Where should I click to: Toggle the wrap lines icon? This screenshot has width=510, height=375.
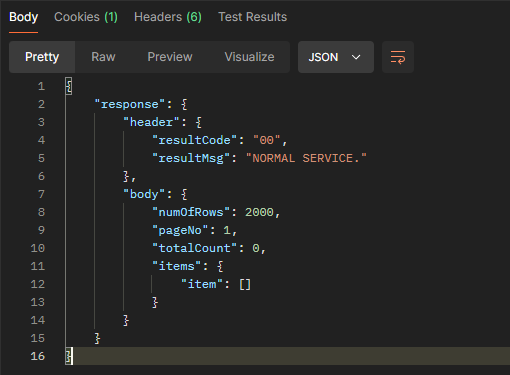coord(398,57)
